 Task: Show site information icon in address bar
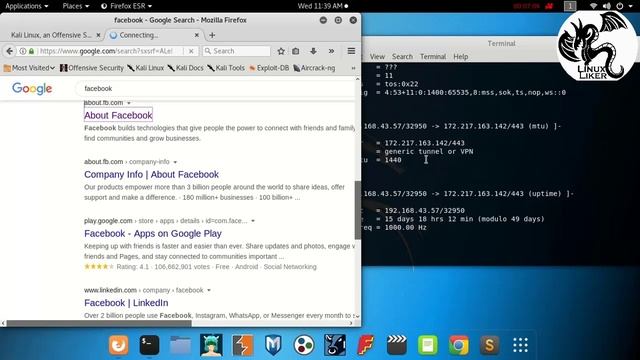pyautogui.click(x=23, y=51)
